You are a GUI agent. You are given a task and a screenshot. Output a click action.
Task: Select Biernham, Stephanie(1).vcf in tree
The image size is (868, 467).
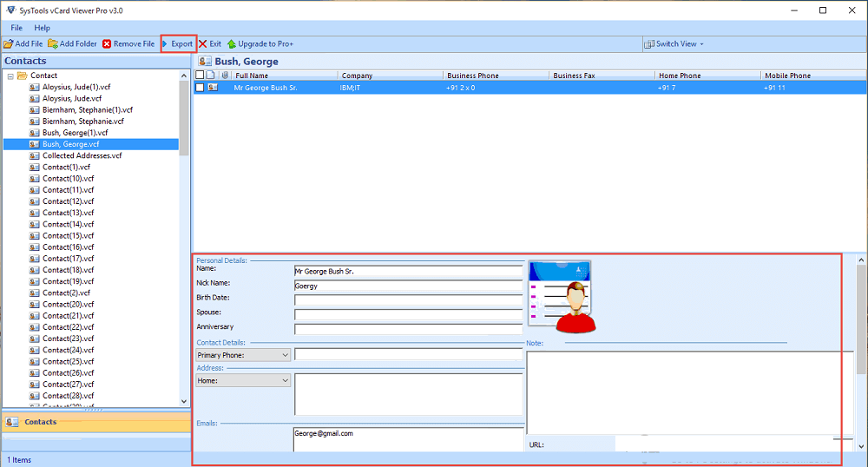coord(88,109)
